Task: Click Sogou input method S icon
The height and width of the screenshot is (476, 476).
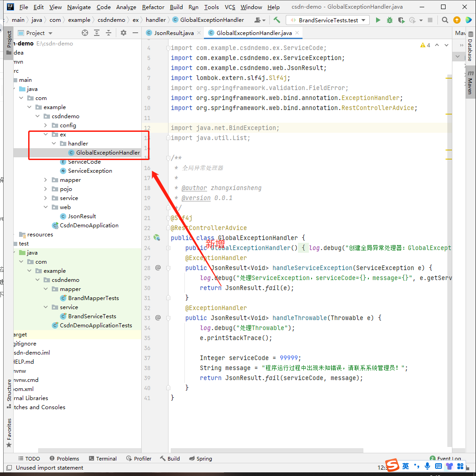Action: click(392, 465)
